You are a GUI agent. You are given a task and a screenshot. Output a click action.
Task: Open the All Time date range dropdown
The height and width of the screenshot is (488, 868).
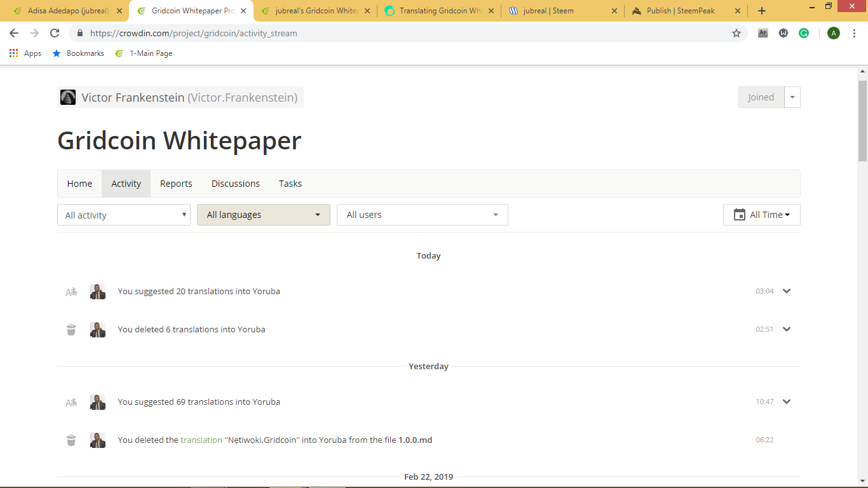762,215
